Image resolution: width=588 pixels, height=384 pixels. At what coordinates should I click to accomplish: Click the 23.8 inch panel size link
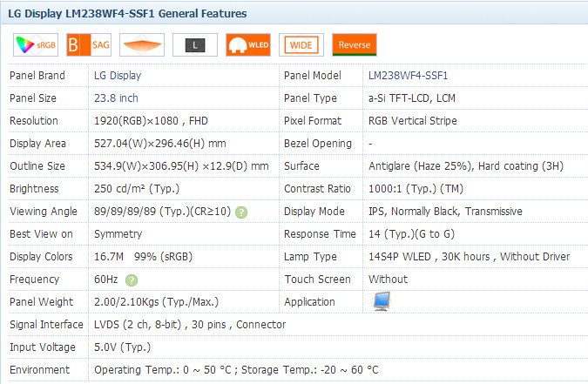116,98
